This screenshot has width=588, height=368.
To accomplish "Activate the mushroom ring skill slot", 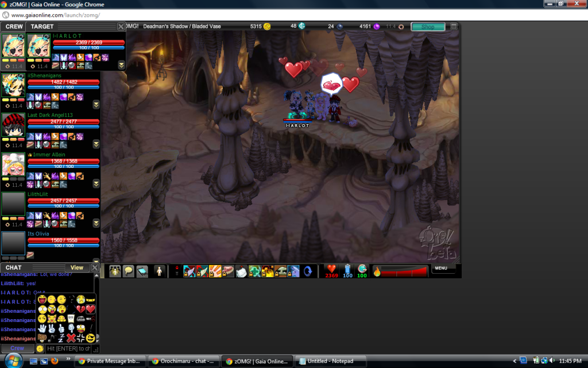I will click(x=280, y=271).
